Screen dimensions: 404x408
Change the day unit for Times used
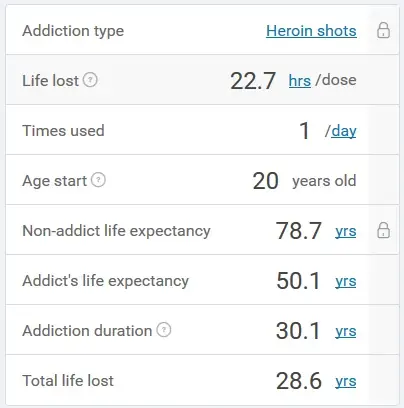(344, 131)
